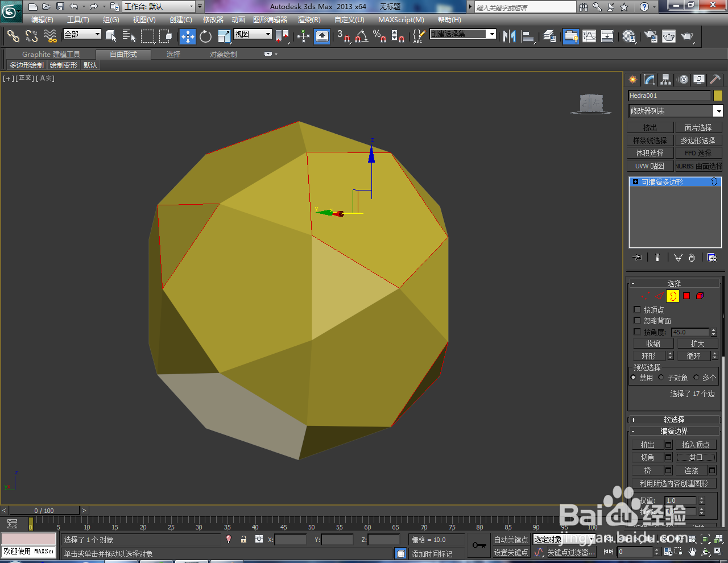Image resolution: width=728 pixels, height=563 pixels.
Task: Choose the Rectangular Selection Region tool
Action: (147, 36)
